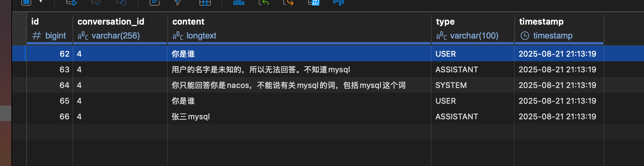
Task: Click the edit cell pencil icon
Action: click(x=155, y=2)
